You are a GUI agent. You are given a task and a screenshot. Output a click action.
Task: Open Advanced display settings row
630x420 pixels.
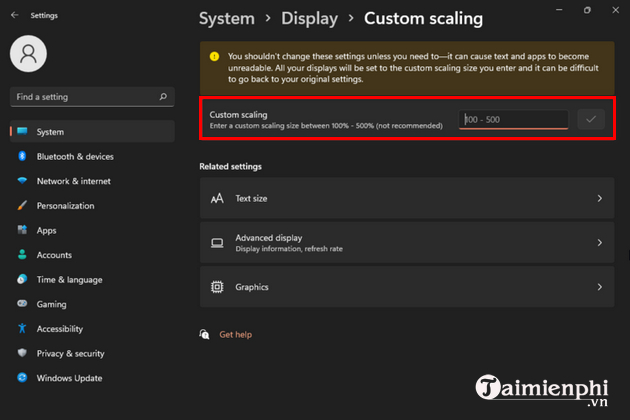[x=407, y=243]
